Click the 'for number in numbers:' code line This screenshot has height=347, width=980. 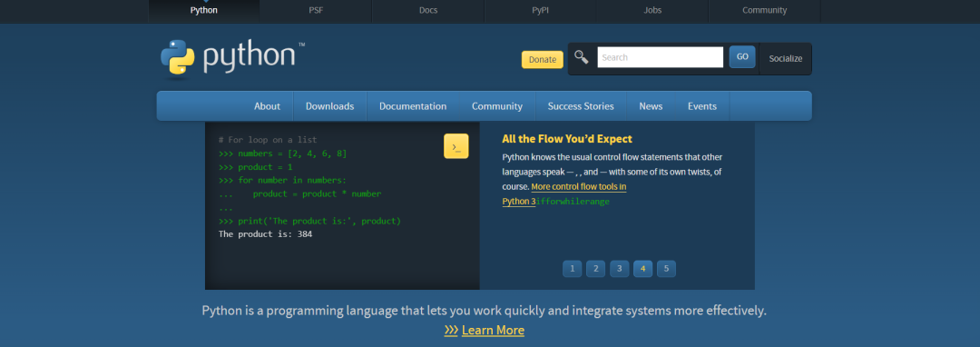(x=282, y=181)
